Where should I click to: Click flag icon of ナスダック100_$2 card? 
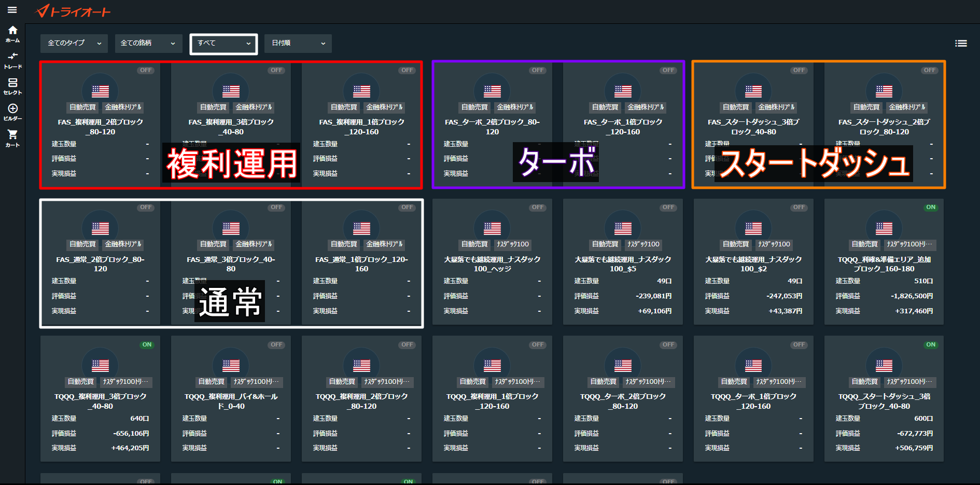pyautogui.click(x=753, y=228)
